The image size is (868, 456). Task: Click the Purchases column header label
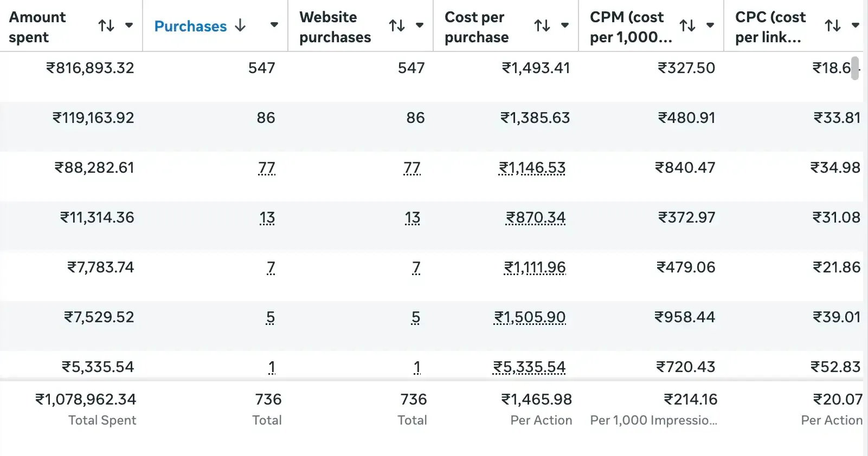tap(190, 26)
